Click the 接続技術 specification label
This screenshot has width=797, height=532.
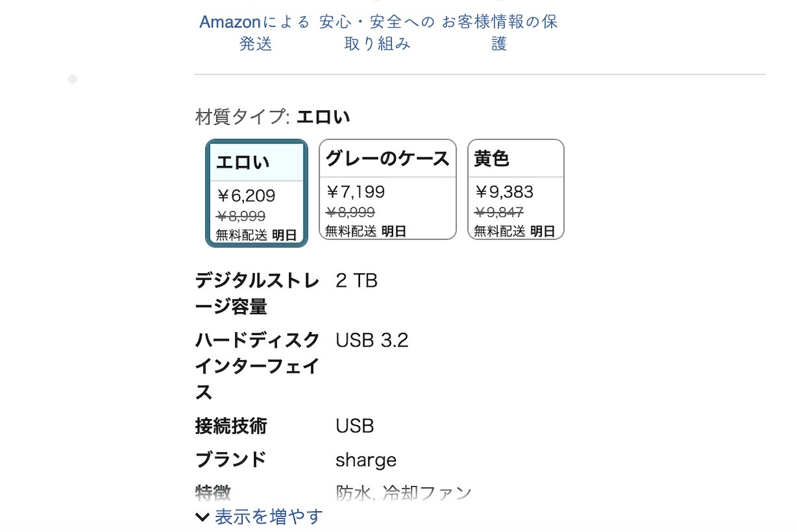pos(231,426)
